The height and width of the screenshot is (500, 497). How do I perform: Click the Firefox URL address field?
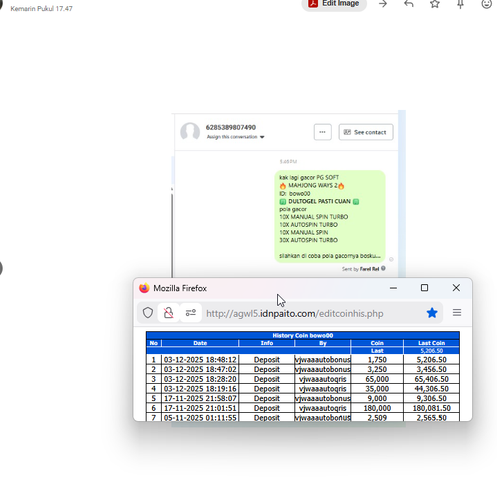pyautogui.click(x=295, y=313)
